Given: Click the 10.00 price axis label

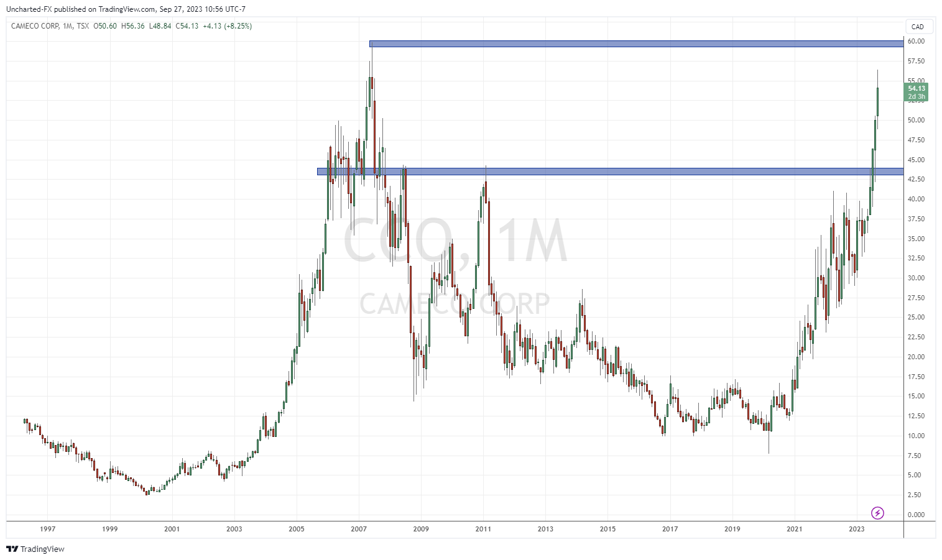Looking at the screenshot, I should click(x=916, y=436).
